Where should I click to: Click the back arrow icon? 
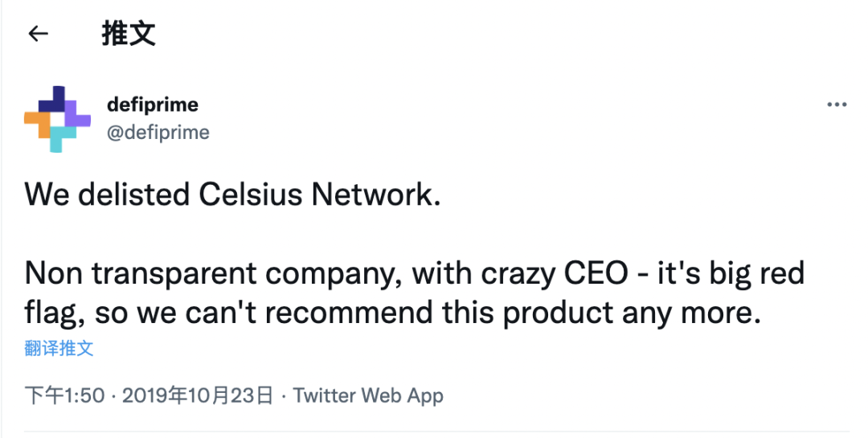coord(38,34)
